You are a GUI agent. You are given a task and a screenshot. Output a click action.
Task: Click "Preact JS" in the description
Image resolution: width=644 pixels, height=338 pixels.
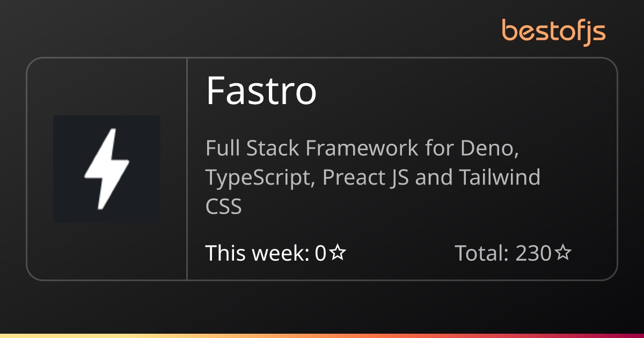point(366,178)
